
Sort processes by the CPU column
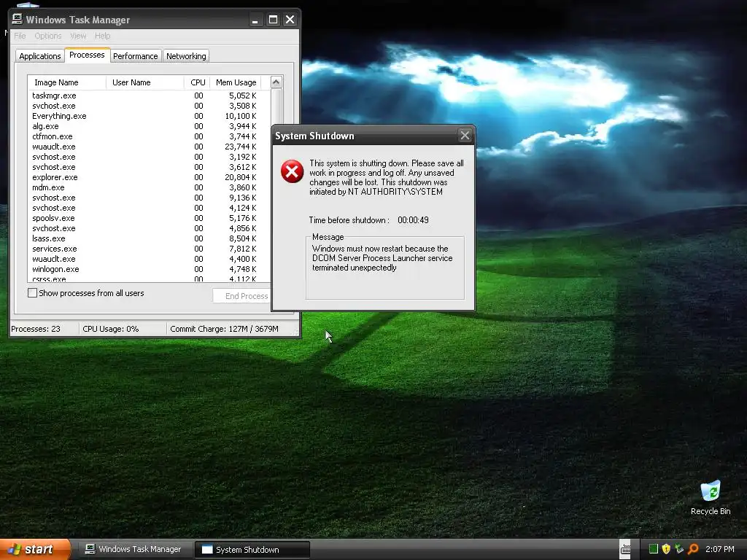tap(197, 82)
